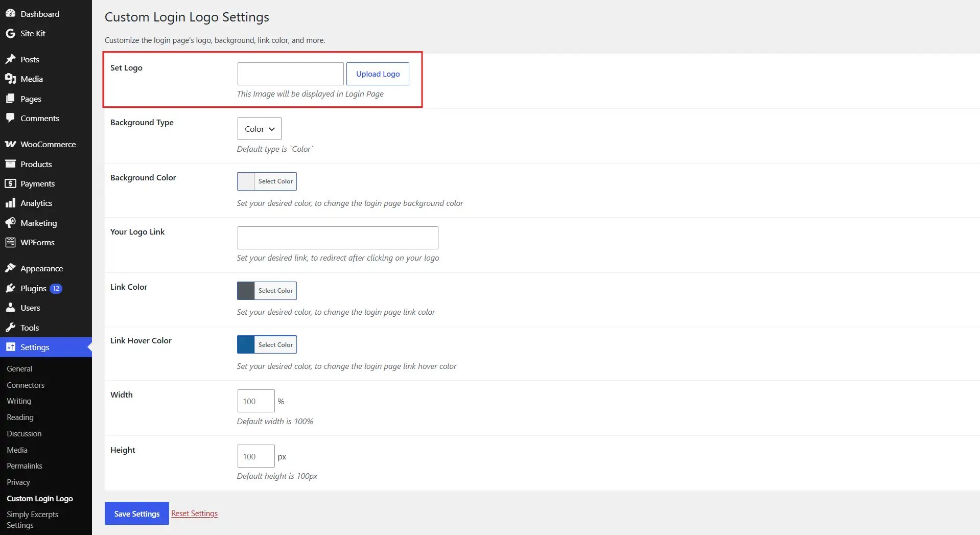
Task: Click the Posts pushpin icon
Action: click(10, 59)
